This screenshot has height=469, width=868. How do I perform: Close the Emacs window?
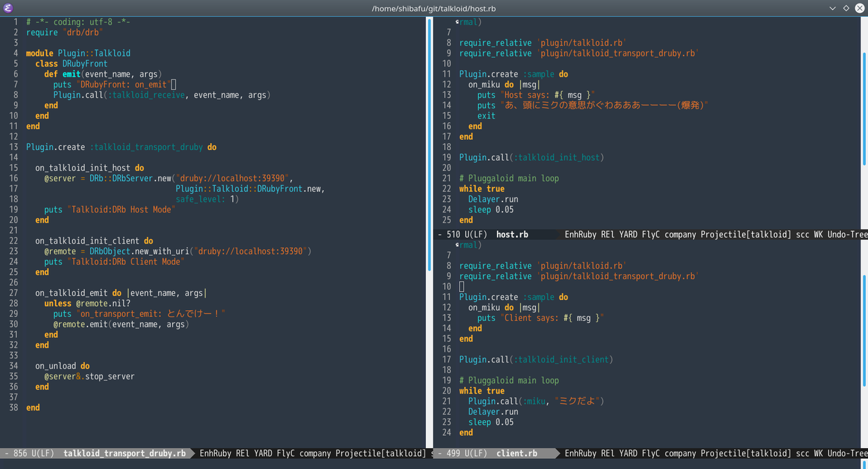point(859,8)
